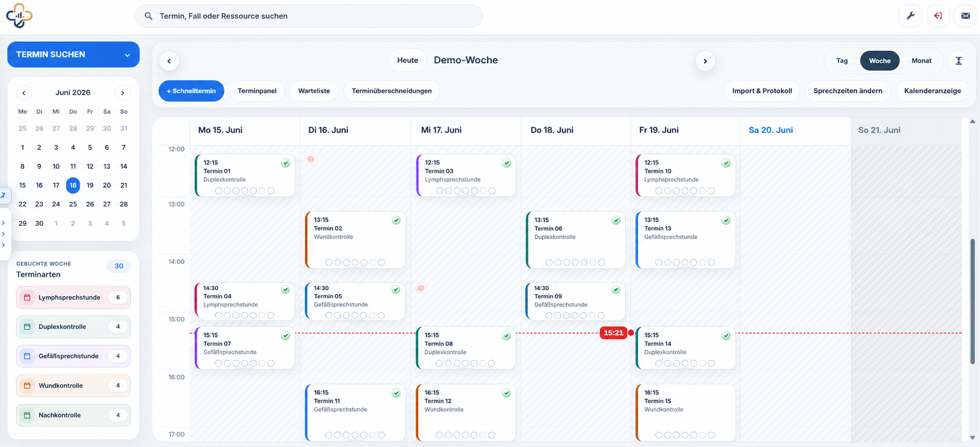Image resolution: width=980 pixels, height=447 pixels.
Task: Toggle the green checkmark on Termin 02
Action: point(396,221)
